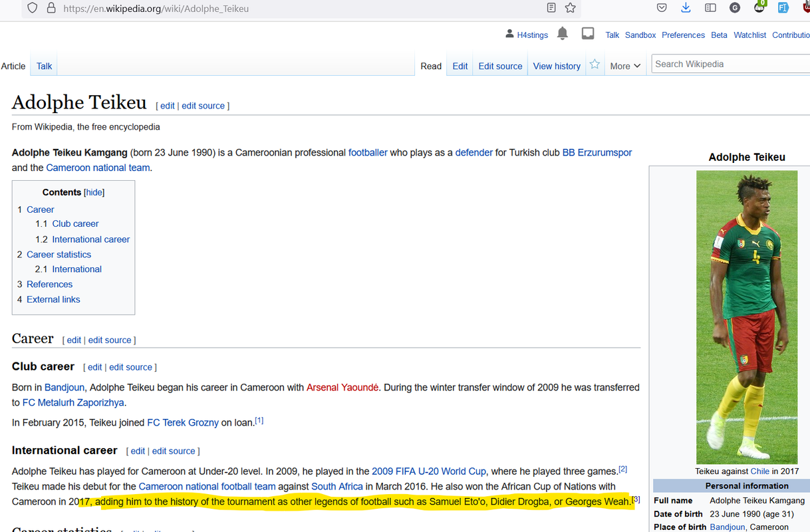The height and width of the screenshot is (532, 810).
Task: Click the user avatar icon beside H4stings
Action: click(509, 34)
